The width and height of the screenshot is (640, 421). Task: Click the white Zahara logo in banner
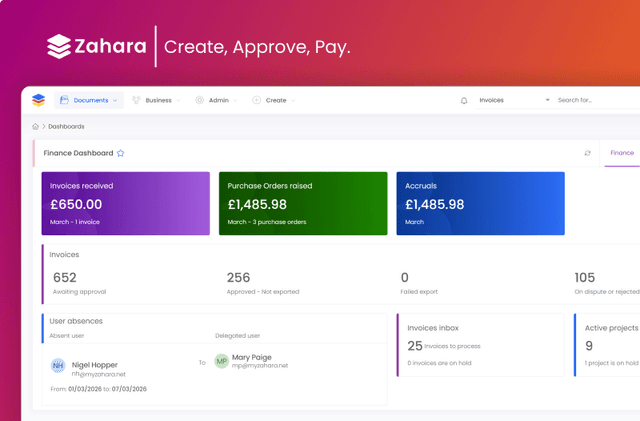tap(97, 46)
